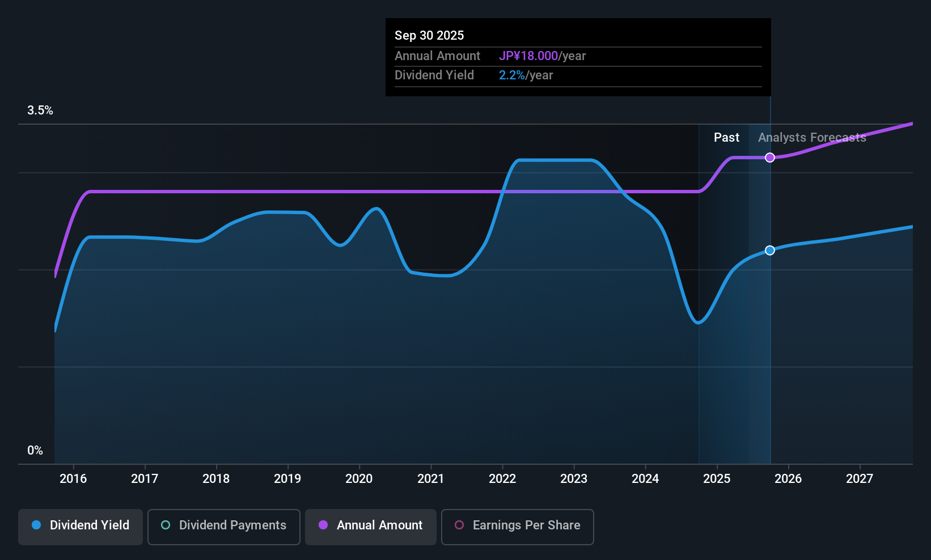The height and width of the screenshot is (560, 931).
Task: Toggle the Dividend Payments legend button
Action: pyautogui.click(x=224, y=527)
